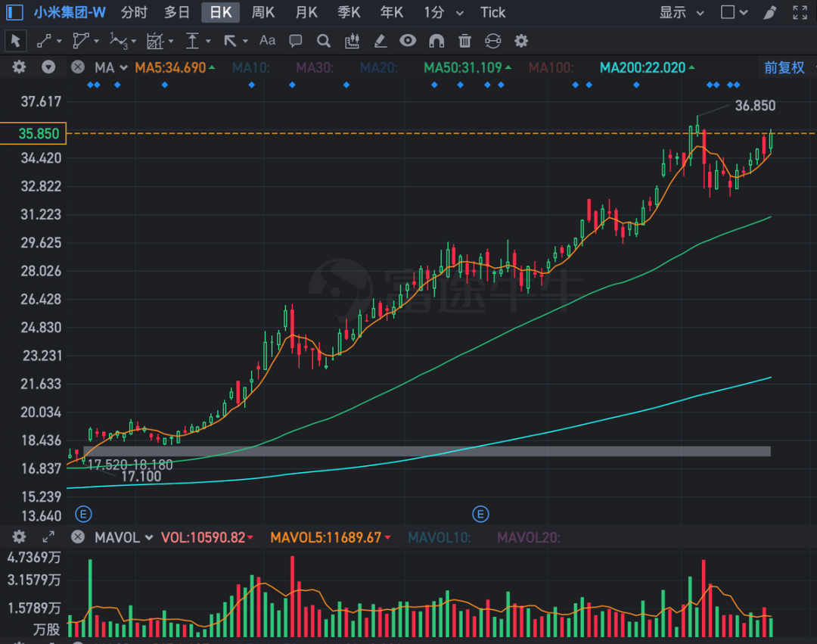817x644 pixels.
Task: Click the gray horizontal support zone rectangle
Action: [427, 451]
